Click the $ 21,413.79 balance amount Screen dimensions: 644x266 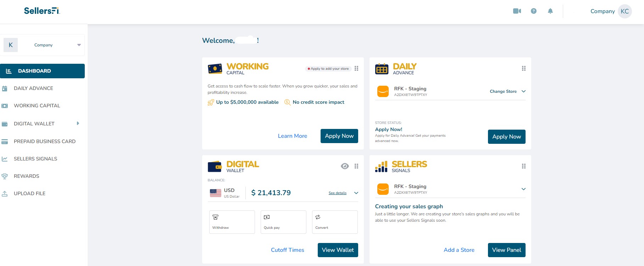coord(271,193)
